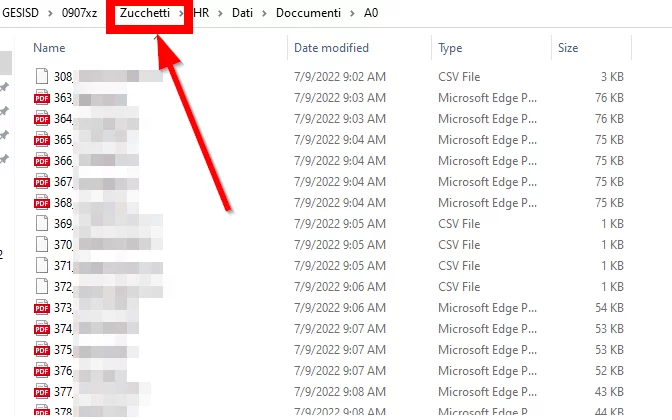The width and height of the screenshot is (672, 420).
Task: Click the PDF icon of file 377
Action: [x=42, y=392]
